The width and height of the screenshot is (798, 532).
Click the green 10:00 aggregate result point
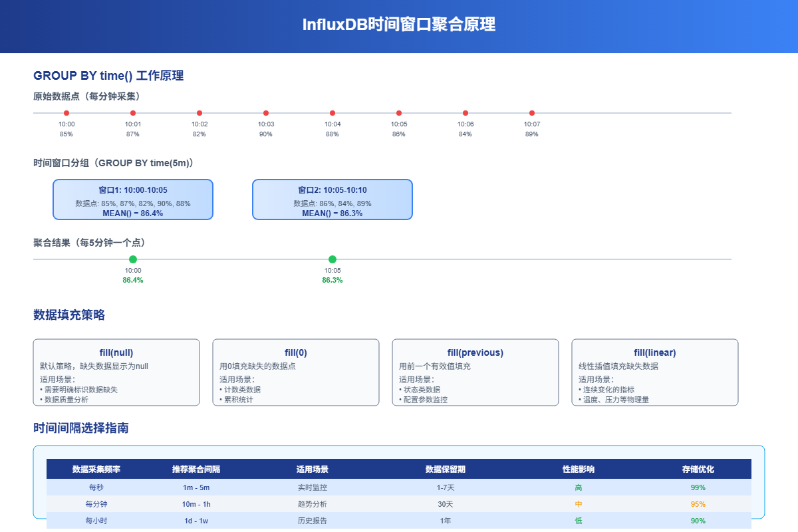(133, 259)
